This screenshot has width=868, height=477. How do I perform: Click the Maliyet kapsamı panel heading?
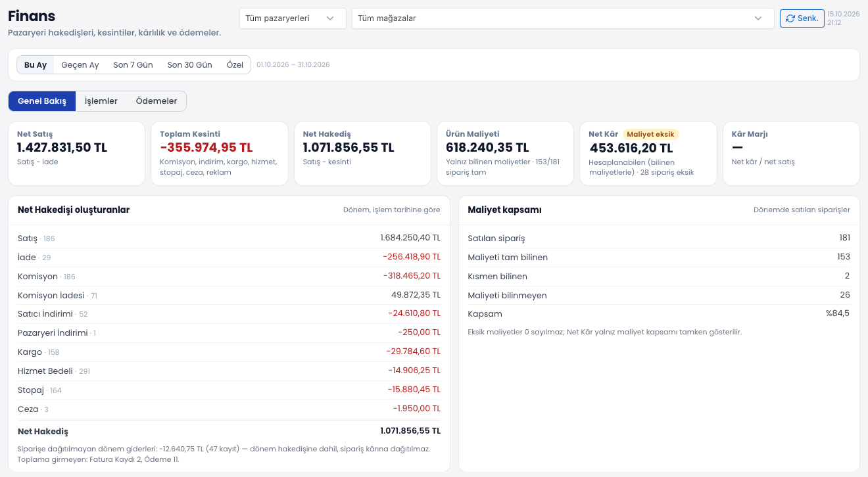coord(504,210)
